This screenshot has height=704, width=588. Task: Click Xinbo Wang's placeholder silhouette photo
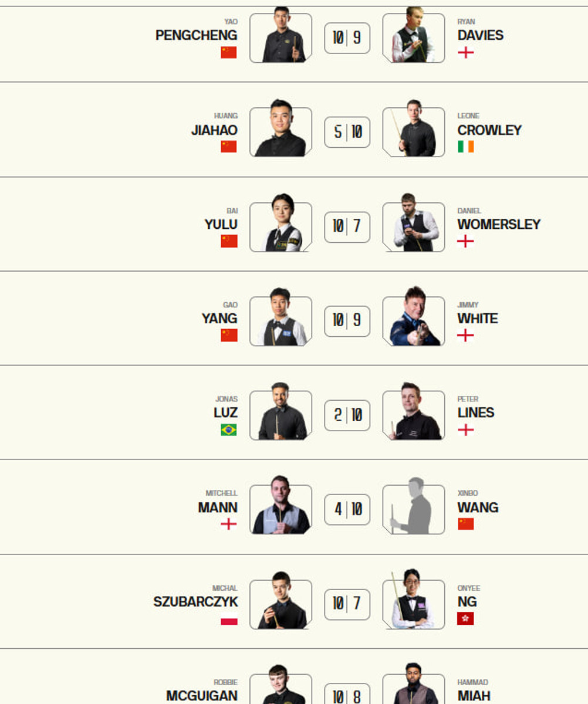(414, 509)
